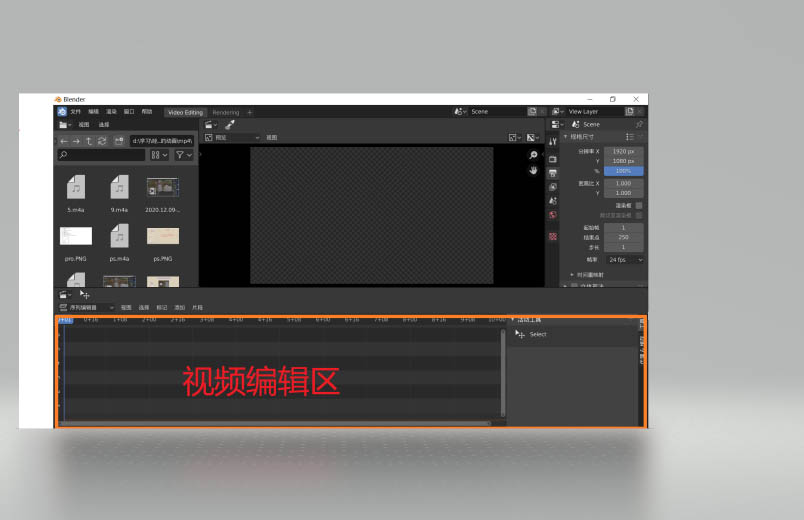
Task: Pick Select in active tool panel
Action: click(x=531, y=334)
